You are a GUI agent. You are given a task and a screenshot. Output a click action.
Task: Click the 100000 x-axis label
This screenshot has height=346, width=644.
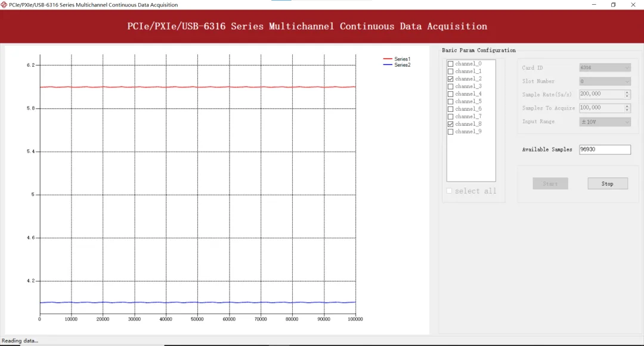[x=355, y=319]
